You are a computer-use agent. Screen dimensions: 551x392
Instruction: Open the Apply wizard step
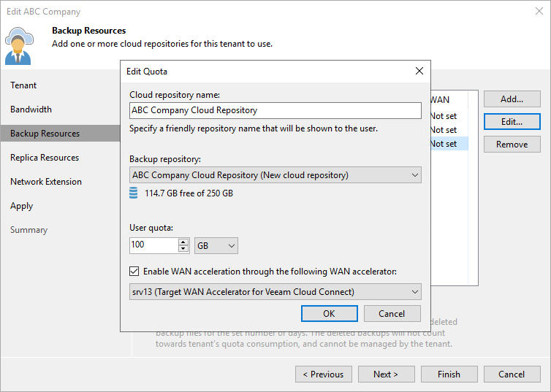point(21,206)
